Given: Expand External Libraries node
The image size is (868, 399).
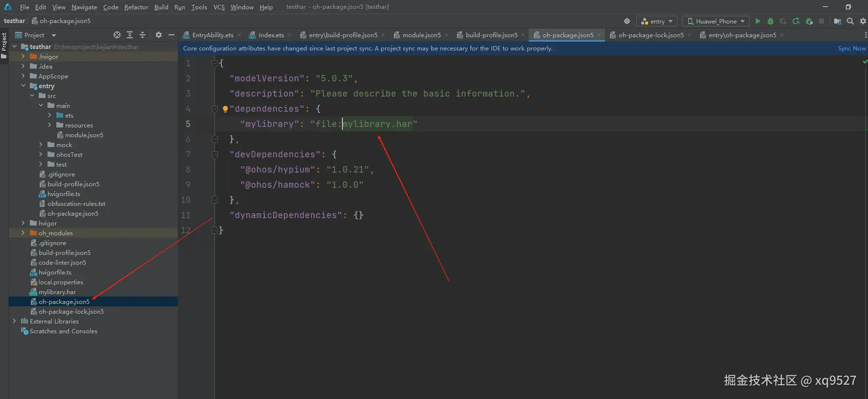Looking at the screenshot, I should pos(14,321).
